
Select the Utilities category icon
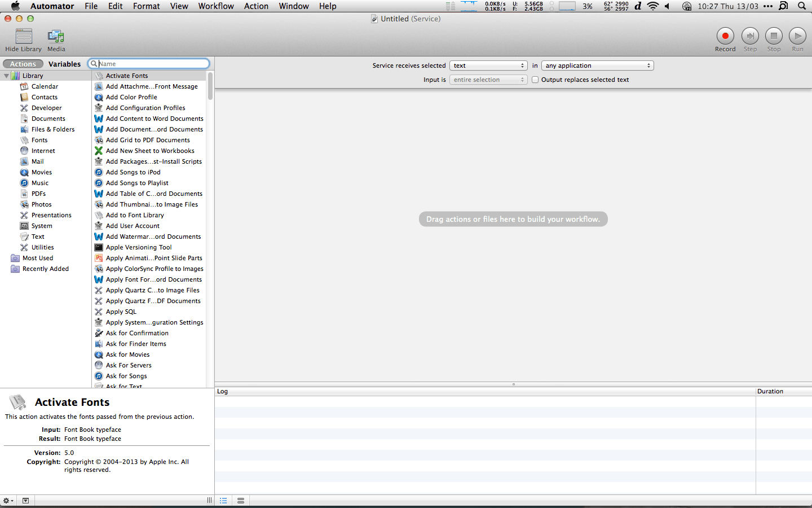pos(24,247)
